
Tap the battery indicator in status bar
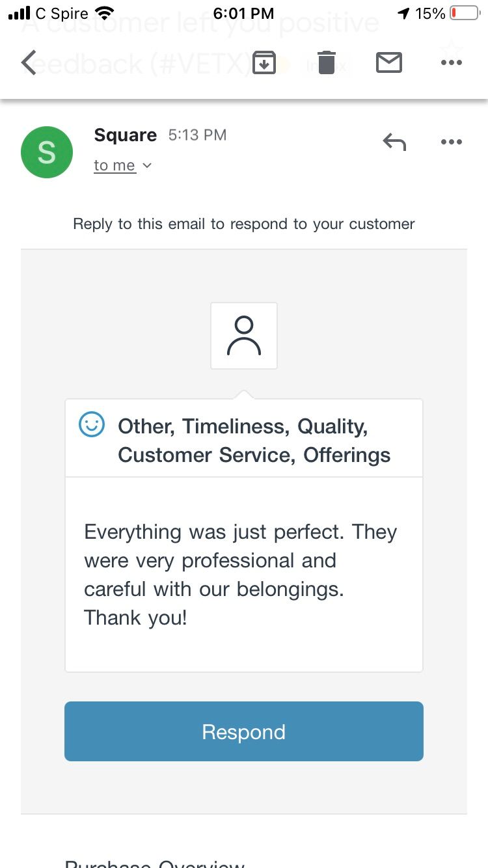465,13
